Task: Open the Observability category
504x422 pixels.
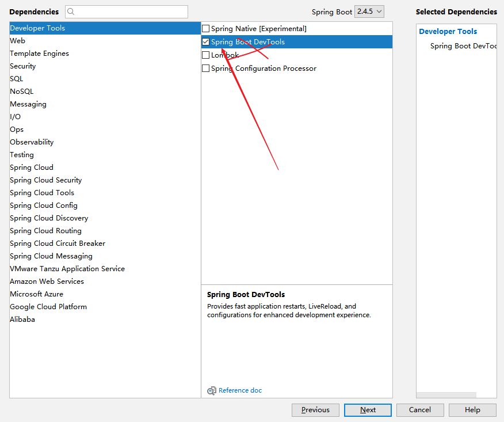Action: point(105,142)
